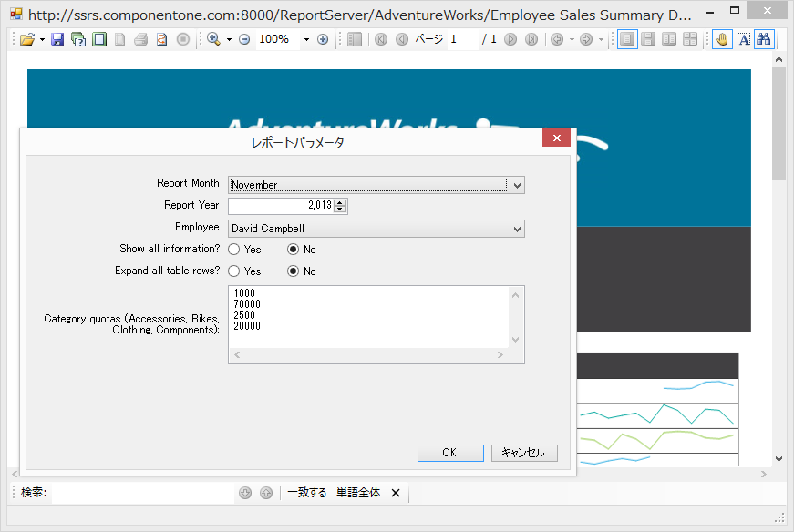Select the green page layout icon
This screenshot has height=532, width=794.
99,39
